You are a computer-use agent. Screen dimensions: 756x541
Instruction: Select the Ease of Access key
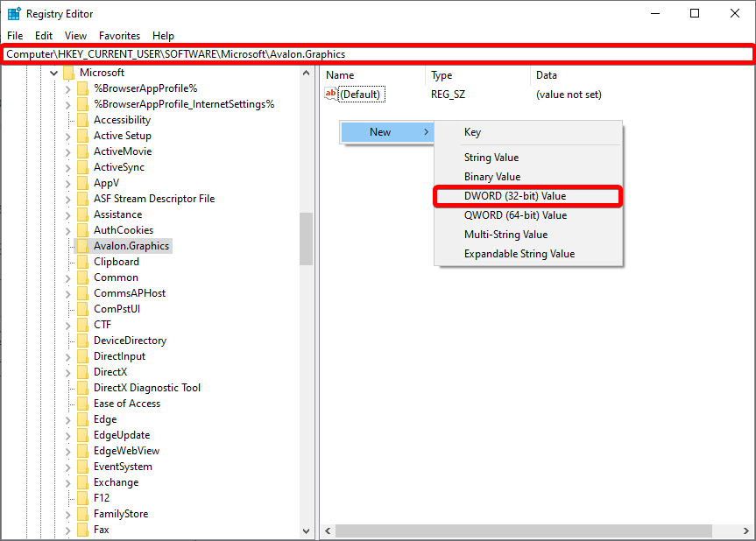pos(127,404)
